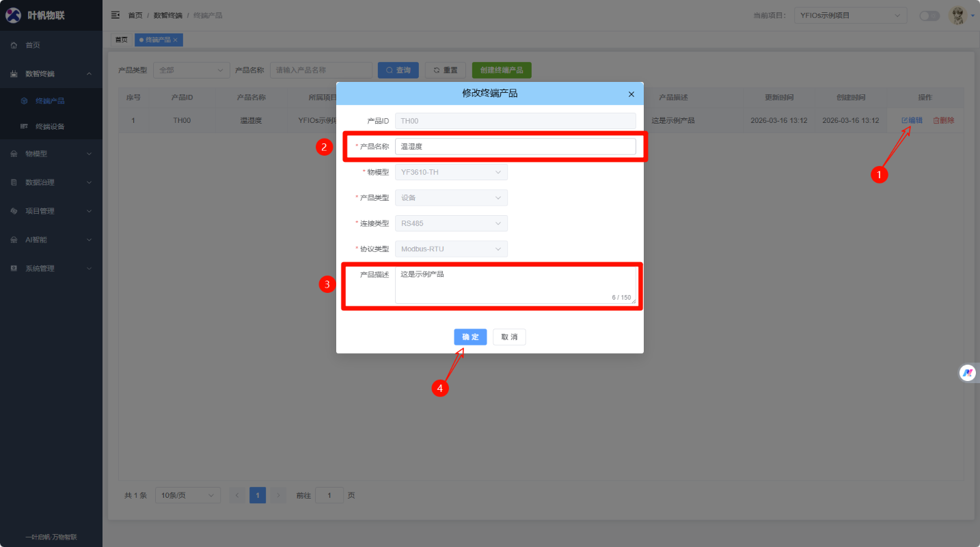980x547 pixels.
Task: Click the user avatar in header
Action: [x=957, y=15]
